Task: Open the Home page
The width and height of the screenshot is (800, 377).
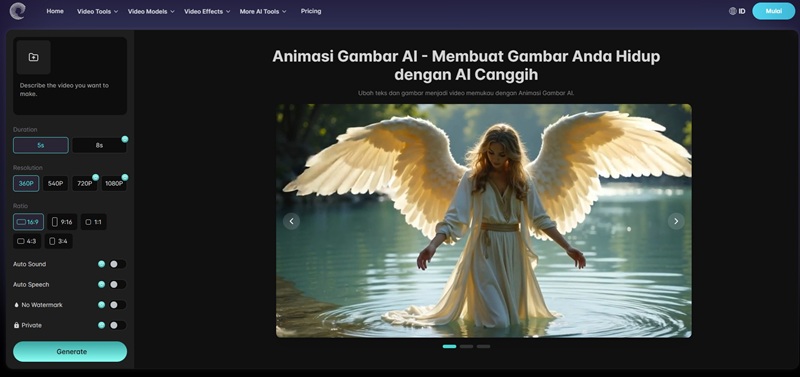Action: [x=55, y=11]
